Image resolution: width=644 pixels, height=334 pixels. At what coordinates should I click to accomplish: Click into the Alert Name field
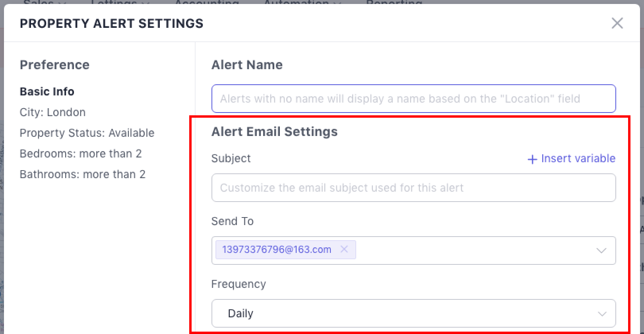(413, 99)
